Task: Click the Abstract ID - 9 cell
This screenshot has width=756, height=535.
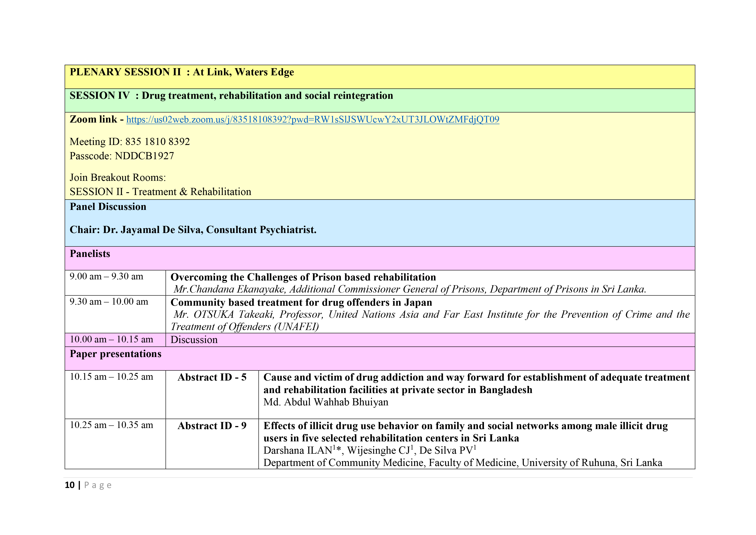Action: (212, 426)
